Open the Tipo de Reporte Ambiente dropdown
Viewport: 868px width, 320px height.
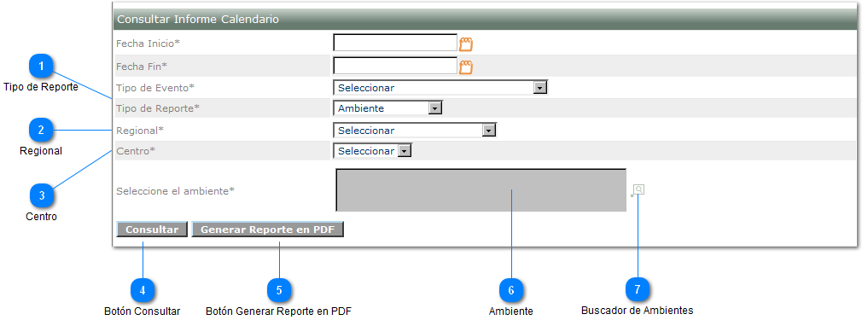point(387,108)
